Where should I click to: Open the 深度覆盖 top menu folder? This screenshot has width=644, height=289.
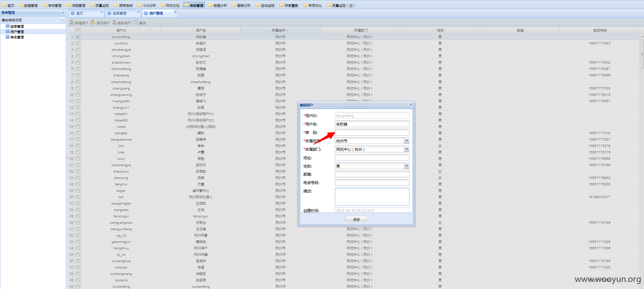coord(289,5)
